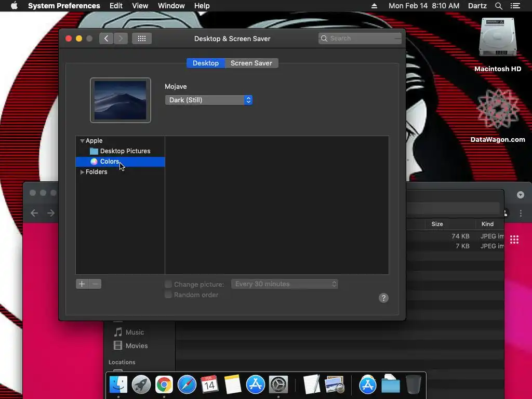Switch to the Screen Saver tab
The width and height of the screenshot is (532, 399).
(x=251, y=63)
